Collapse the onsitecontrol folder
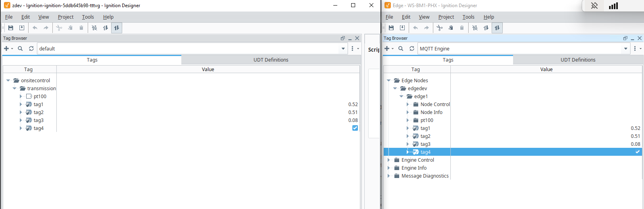Screen dimensions: 644x209 [x=8, y=80]
